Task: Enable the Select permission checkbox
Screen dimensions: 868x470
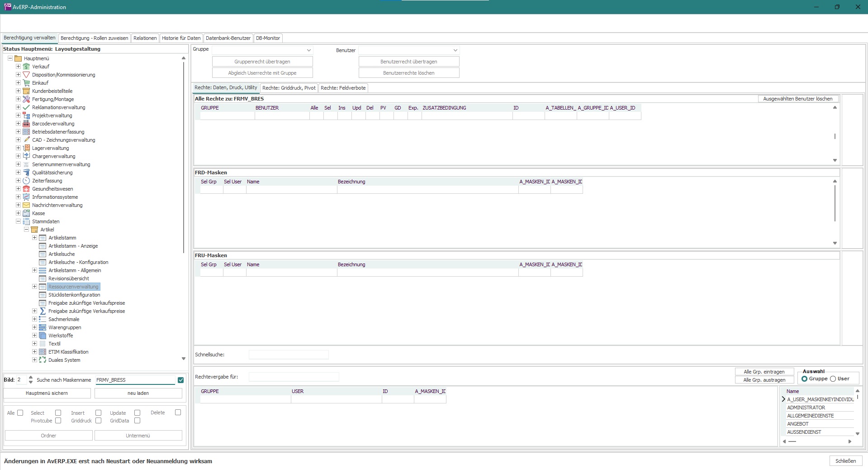Action: point(58,412)
